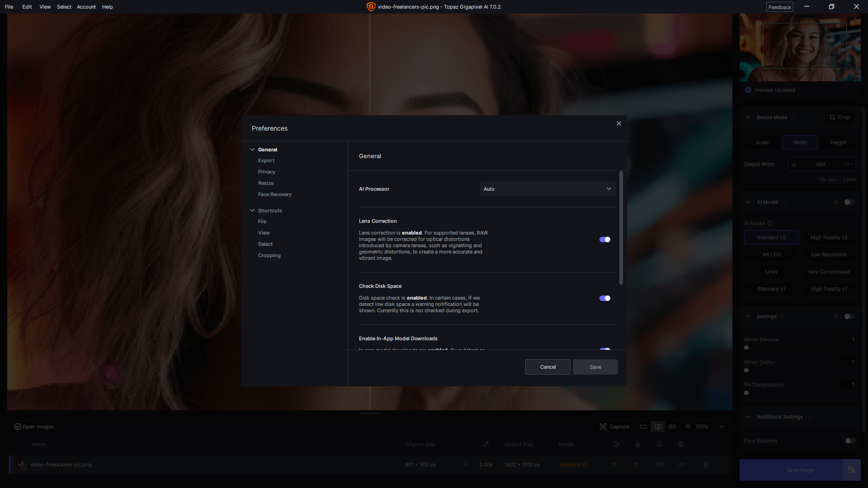868x488 pixels.
Task: Click the Feedback button
Action: pos(780,7)
